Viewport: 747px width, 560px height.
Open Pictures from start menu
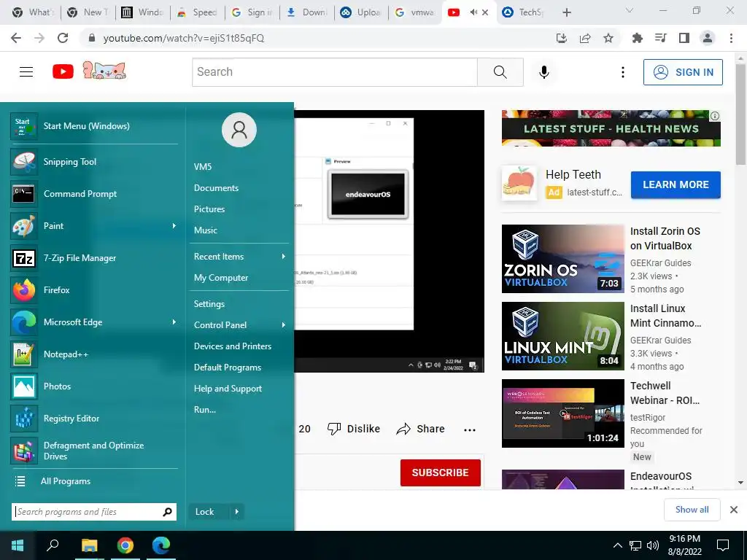click(209, 209)
